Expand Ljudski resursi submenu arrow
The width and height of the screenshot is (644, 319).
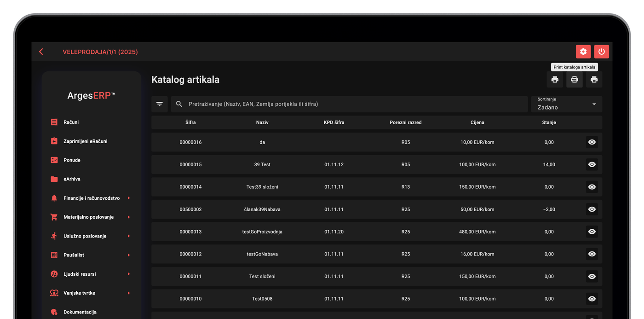click(x=129, y=274)
